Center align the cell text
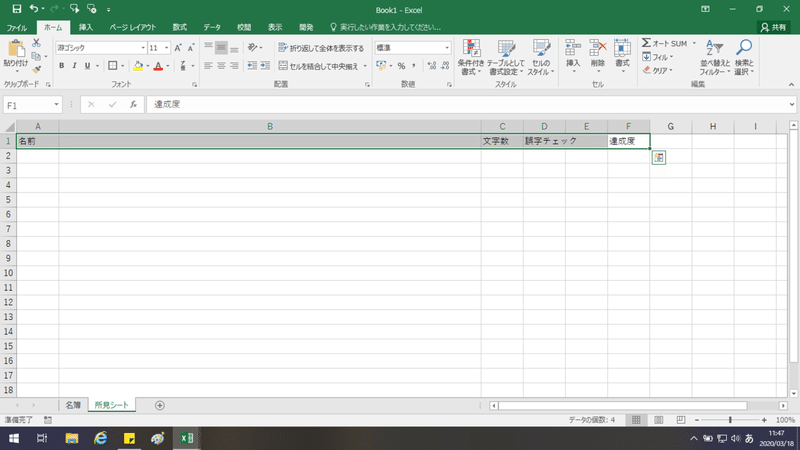Image resolution: width=800 pixels, height=450 pixels. (221, 66)
